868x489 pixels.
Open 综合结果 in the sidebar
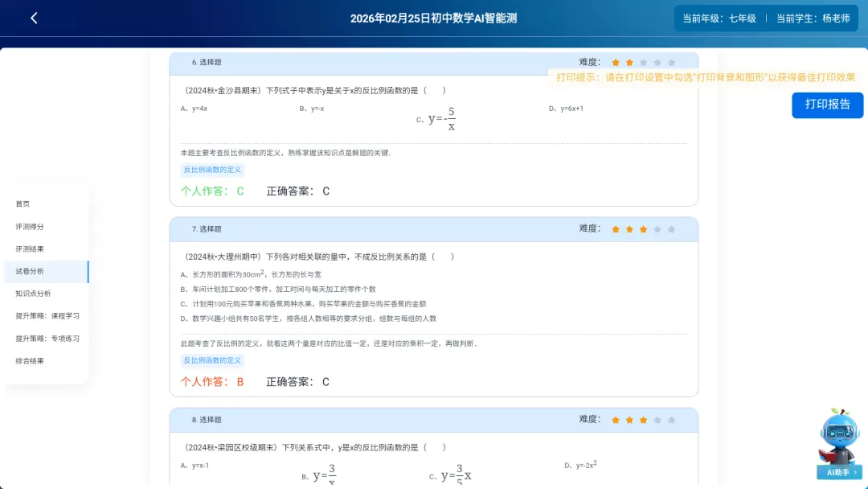pyautogui.click(x=30, y=360)
